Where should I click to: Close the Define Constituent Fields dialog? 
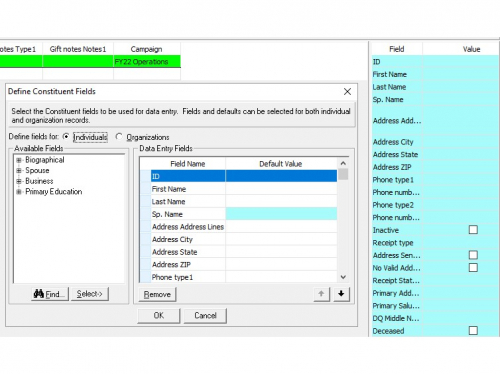coord(347,91)
